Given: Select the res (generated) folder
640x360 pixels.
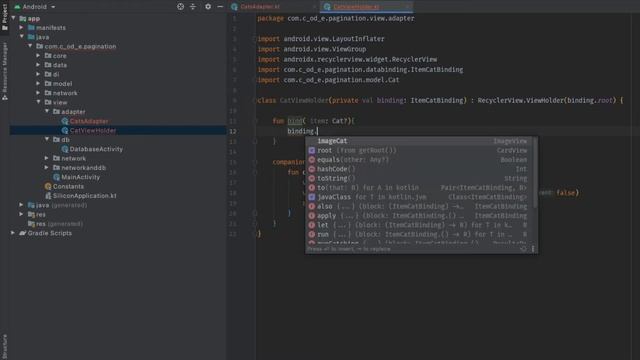Looking at the screenshot, I should (59, 224).
